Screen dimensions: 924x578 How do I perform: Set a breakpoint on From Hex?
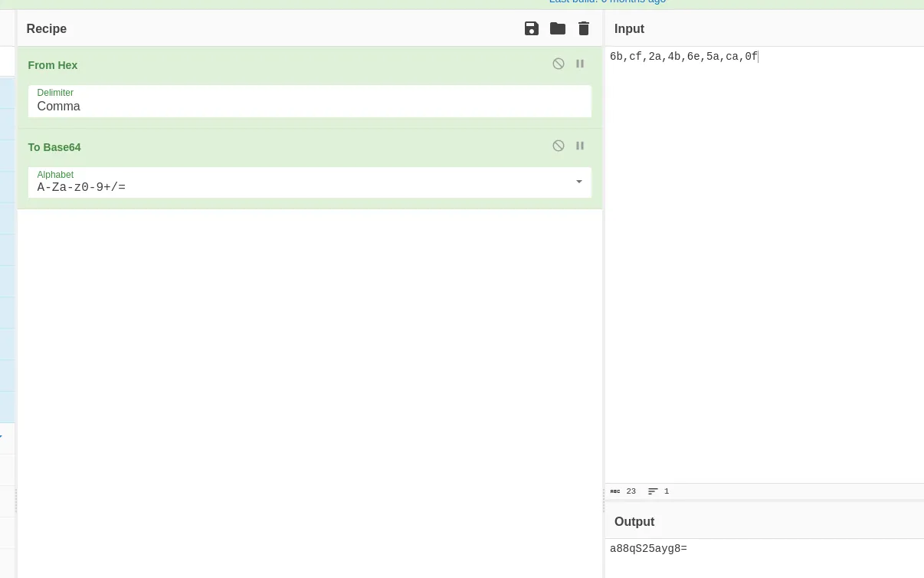(580, 64)
